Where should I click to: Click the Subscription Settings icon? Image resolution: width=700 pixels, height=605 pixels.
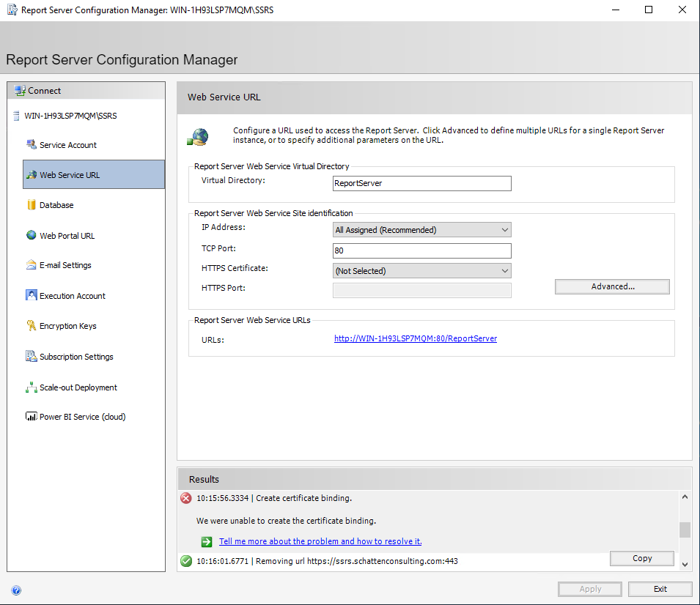[x=32, y=357]
